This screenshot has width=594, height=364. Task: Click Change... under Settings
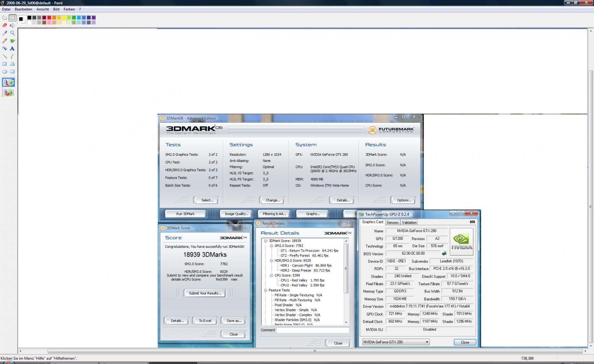tap(273, 200)
